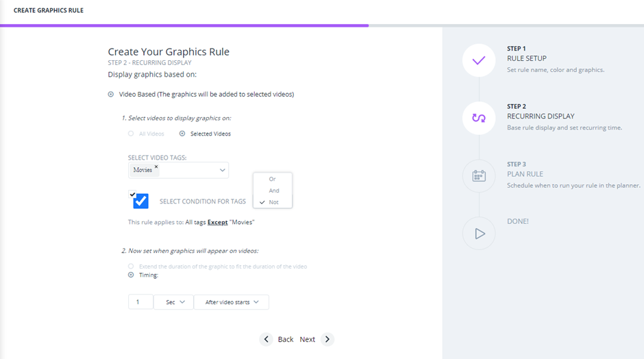Choose And from the condition menu
The height and width of the screenshot is (359, 644).
[x=274, y=190]
